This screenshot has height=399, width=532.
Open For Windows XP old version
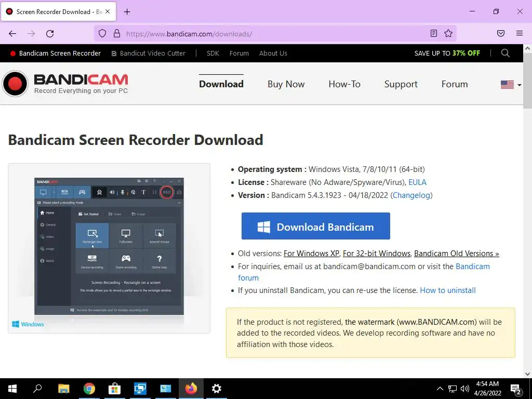click(x=312, y=254)
